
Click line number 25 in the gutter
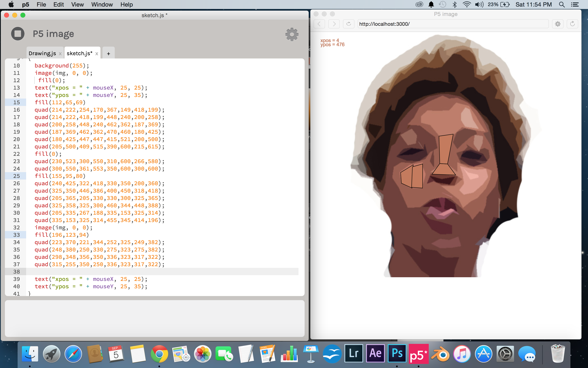coord(17,176)
